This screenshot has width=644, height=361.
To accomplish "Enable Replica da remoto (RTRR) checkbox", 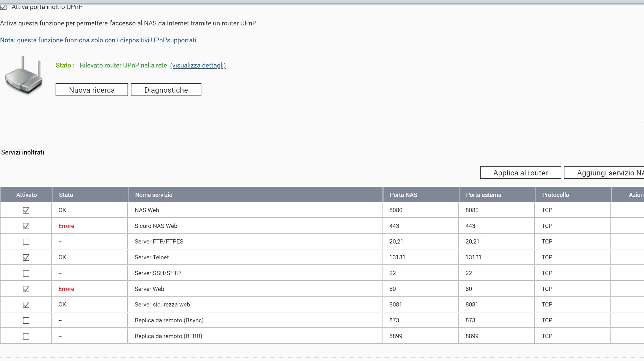I will click(26, 336).
